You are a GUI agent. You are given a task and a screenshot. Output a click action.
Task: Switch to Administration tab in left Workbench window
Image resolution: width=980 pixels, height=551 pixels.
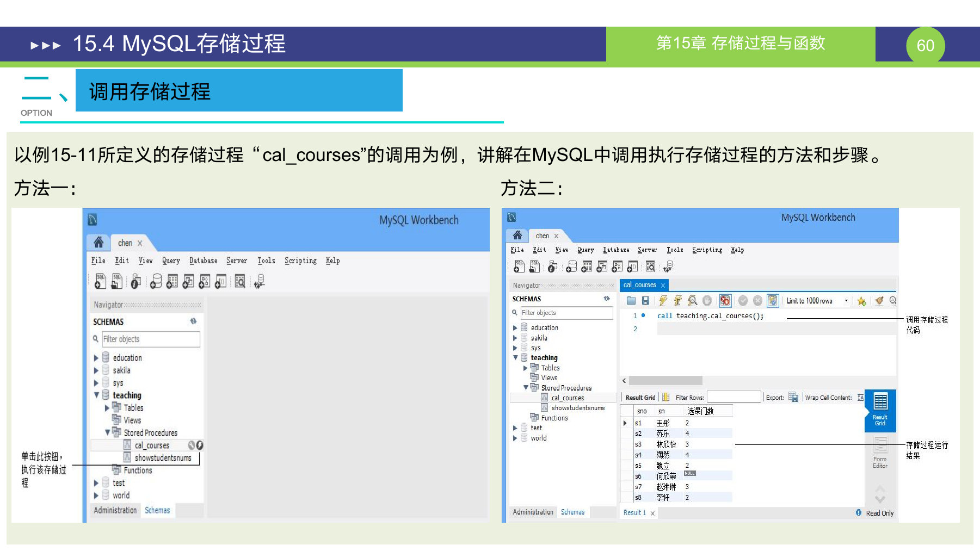(115, 510)
